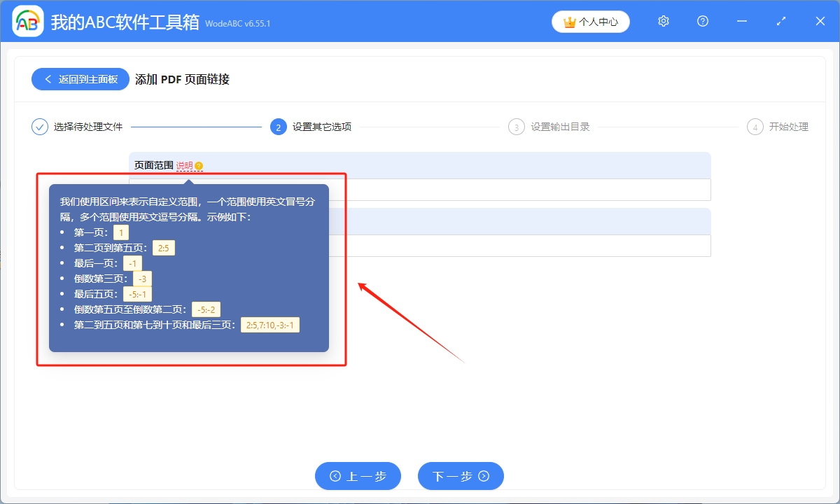Click the example tag 2:5,7:10,-3:-1 in tooltip
Viewport: 840px width, 504px height.
click(x=270, y=324)
